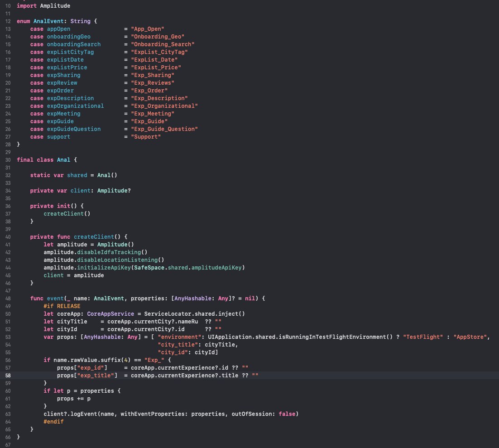Click the CoreAppService type name
The image size is (499, 448).
[111, 314]
